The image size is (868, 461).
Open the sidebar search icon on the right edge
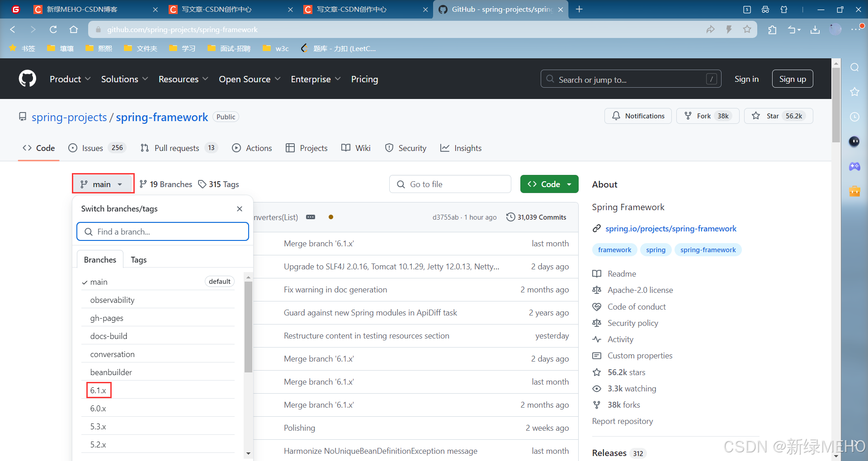[854, 67]
